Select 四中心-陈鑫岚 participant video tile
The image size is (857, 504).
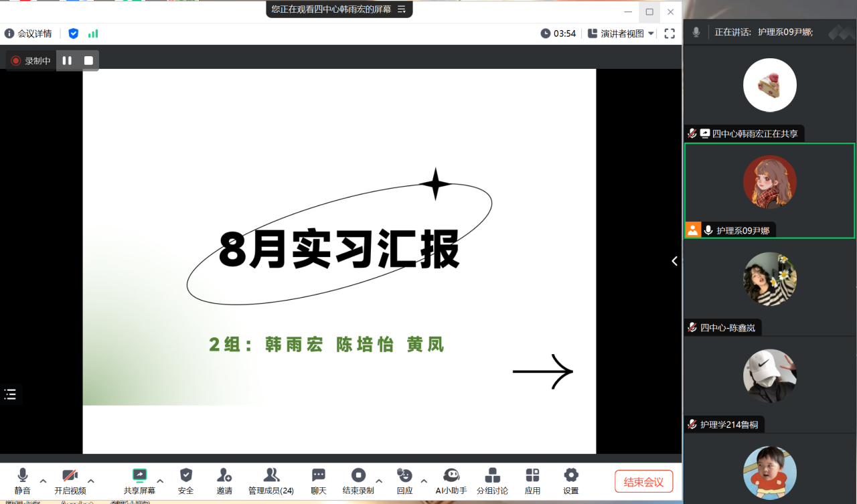pos(769,286)
